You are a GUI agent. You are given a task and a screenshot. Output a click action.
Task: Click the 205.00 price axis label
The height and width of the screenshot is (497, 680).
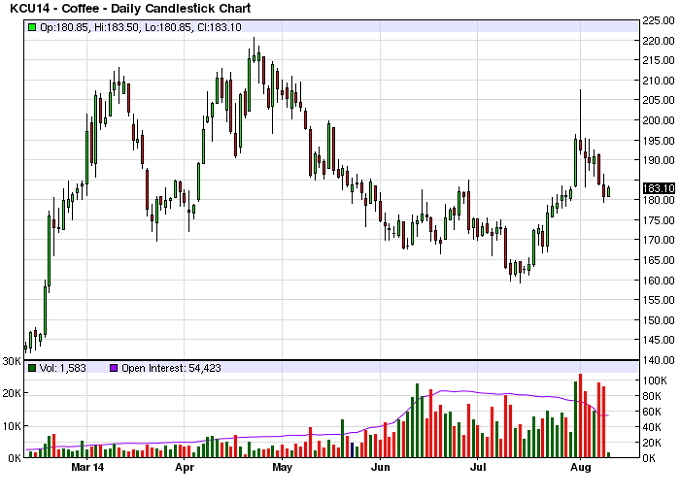(x=658, y=100)
